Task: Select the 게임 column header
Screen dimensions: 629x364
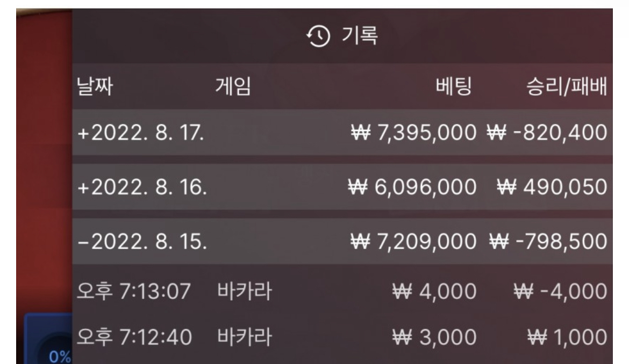Action: click(233, 86)
